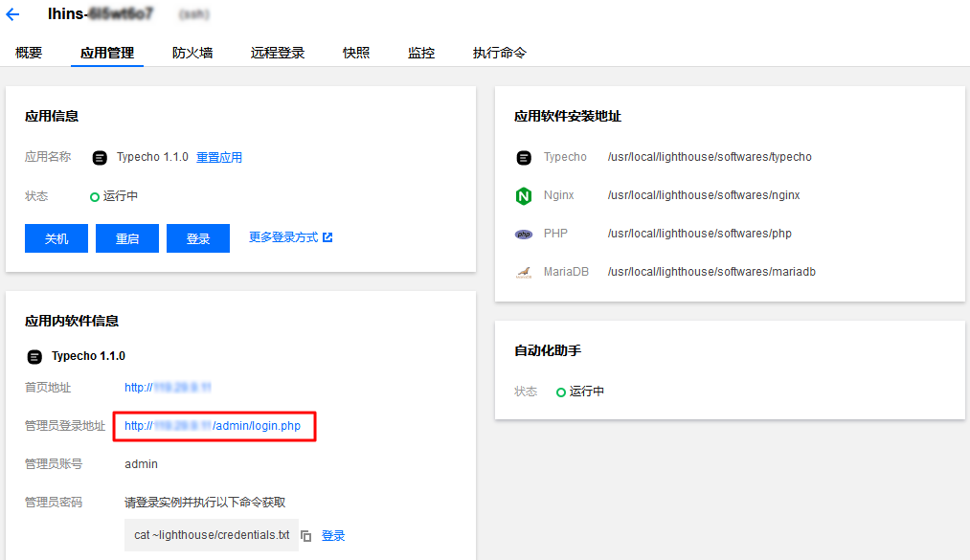970x560 pixels.
Task: Select the 快照 tab
Action: (356, 53)
